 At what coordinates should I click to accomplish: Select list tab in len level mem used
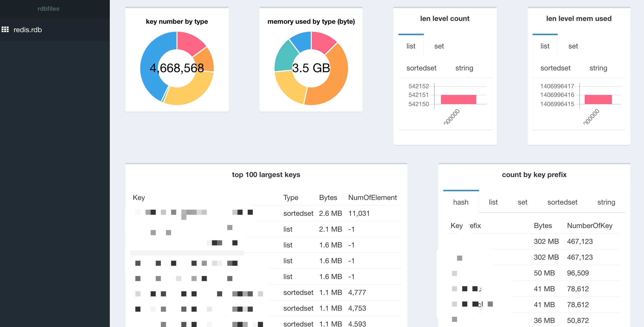click(545, 46)
